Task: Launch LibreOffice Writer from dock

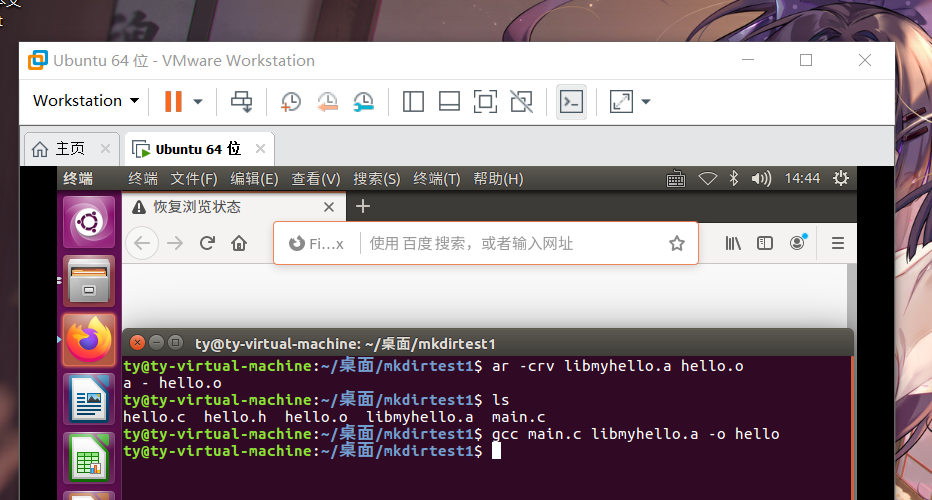Action: (89, 399)
